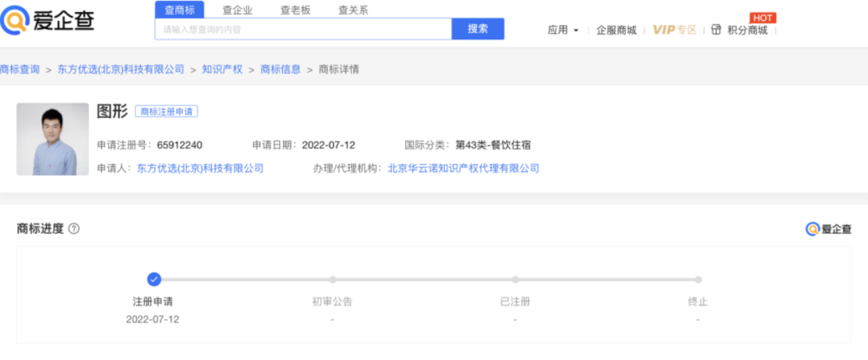Go to 商标查询 breadcrumb

click(20, 69)
